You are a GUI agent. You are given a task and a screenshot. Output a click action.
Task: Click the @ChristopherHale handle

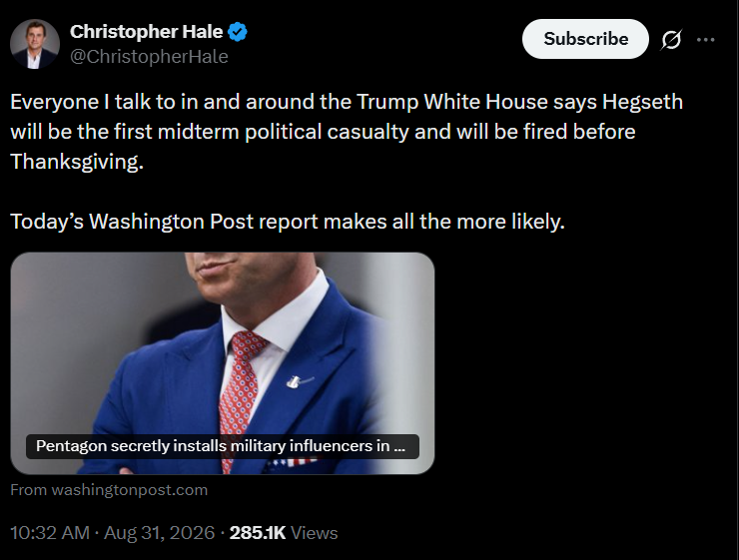coord(149,57)
